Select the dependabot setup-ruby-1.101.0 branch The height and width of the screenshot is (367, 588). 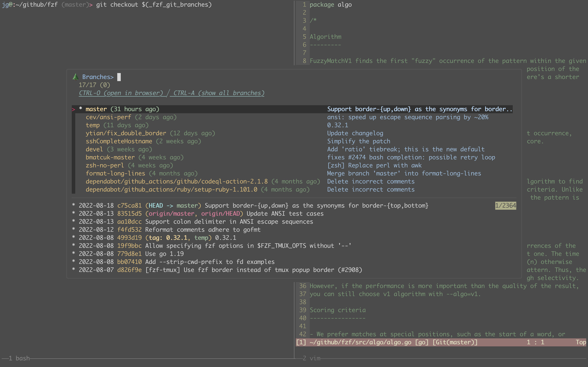pos(171,190)
